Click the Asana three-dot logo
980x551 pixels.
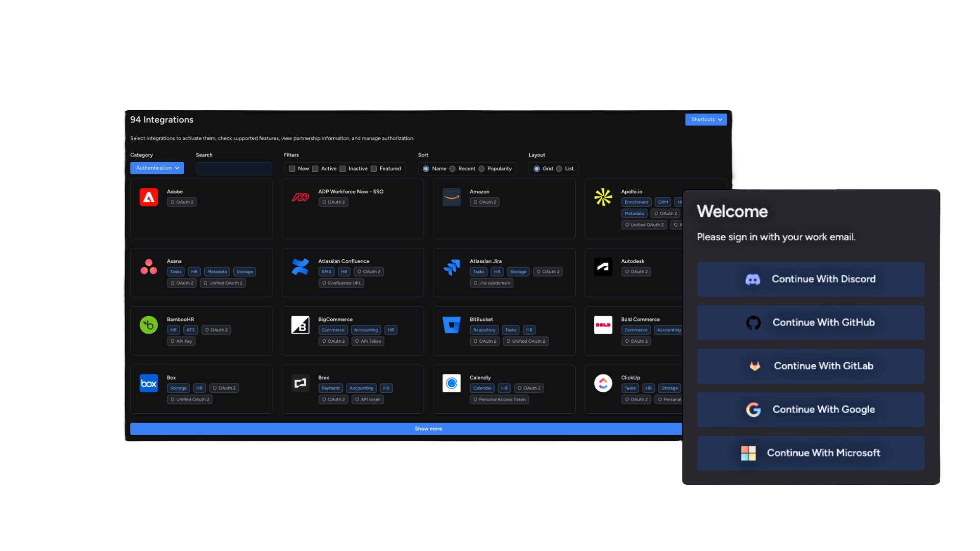(149, 266)
